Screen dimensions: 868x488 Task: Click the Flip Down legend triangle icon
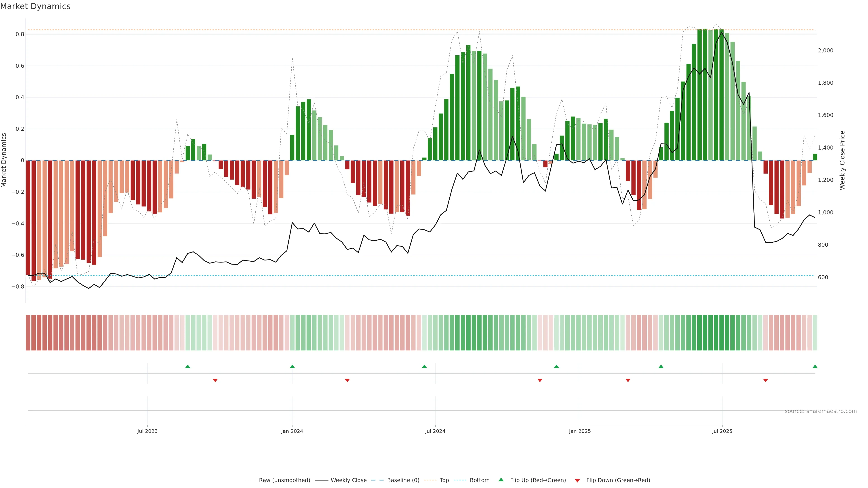point(577,481)
